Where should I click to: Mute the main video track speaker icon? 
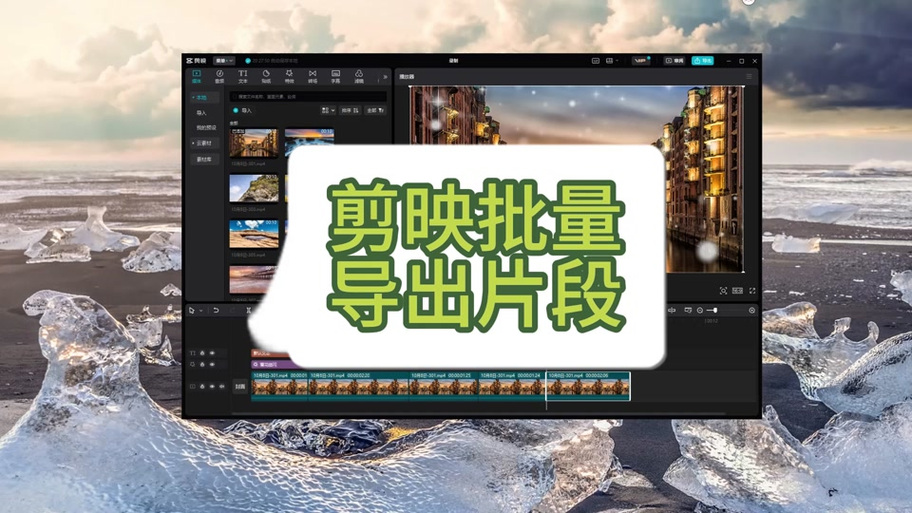point(222,386)
